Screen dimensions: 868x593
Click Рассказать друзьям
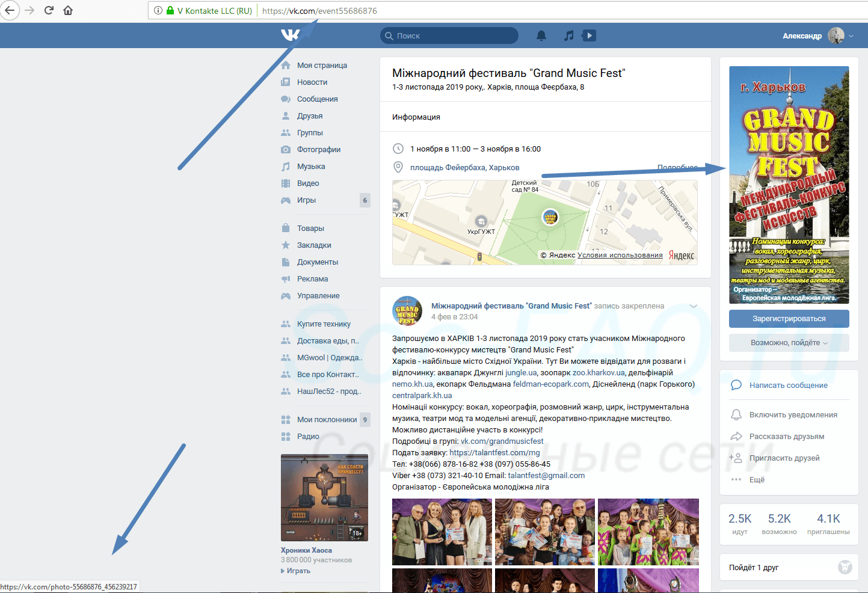coord(786,436)
